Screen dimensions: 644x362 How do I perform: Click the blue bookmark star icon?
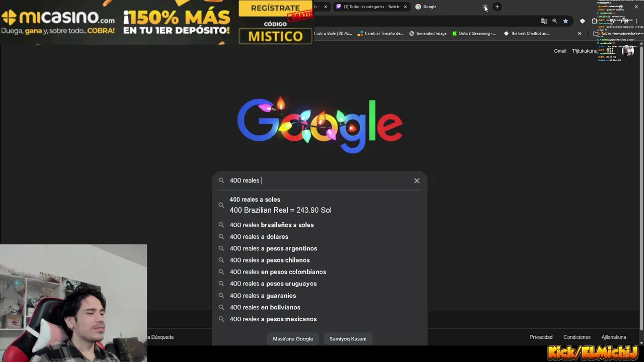(x=566, y=21)
